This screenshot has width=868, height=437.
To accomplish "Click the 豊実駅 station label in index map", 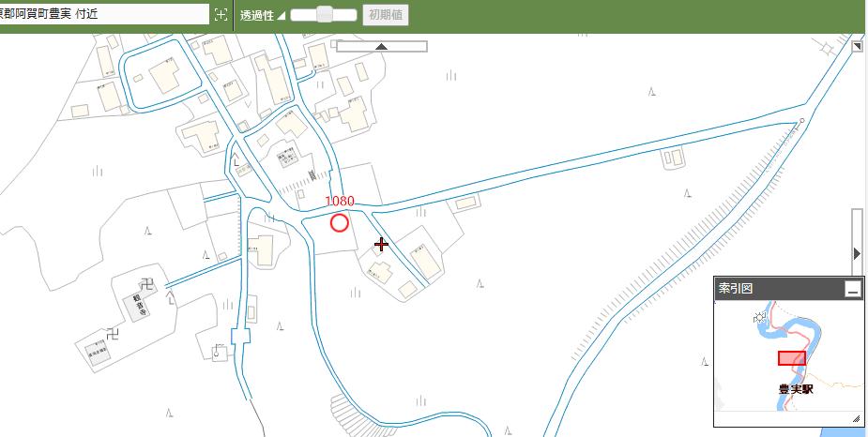I will (x=796, y=387).
